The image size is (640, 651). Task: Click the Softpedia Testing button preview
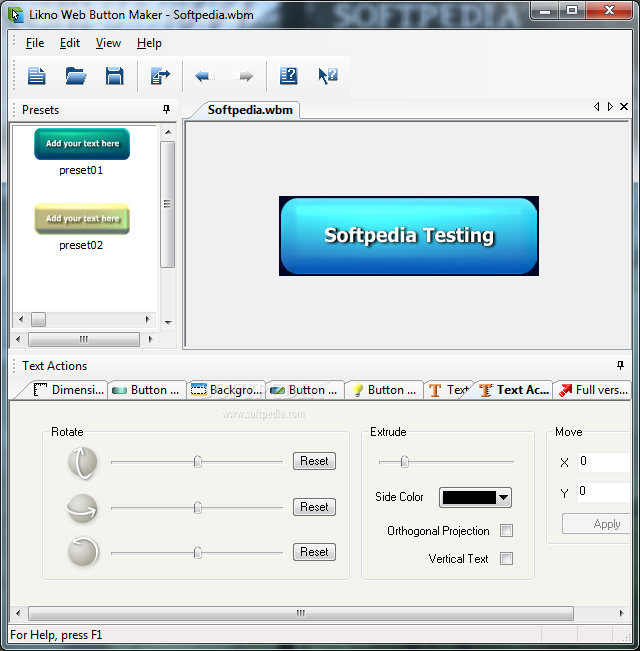[409, 236]
